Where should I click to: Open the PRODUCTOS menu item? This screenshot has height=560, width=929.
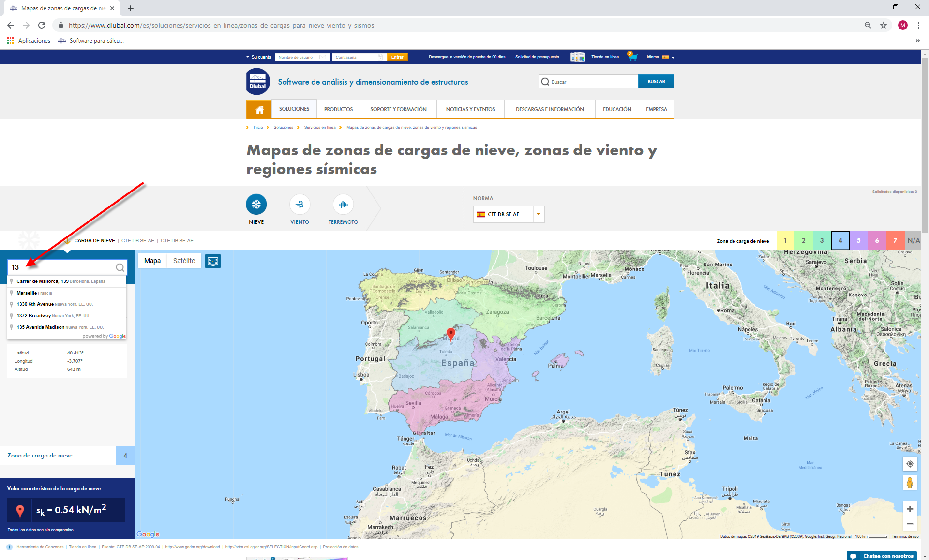(338, 109)
